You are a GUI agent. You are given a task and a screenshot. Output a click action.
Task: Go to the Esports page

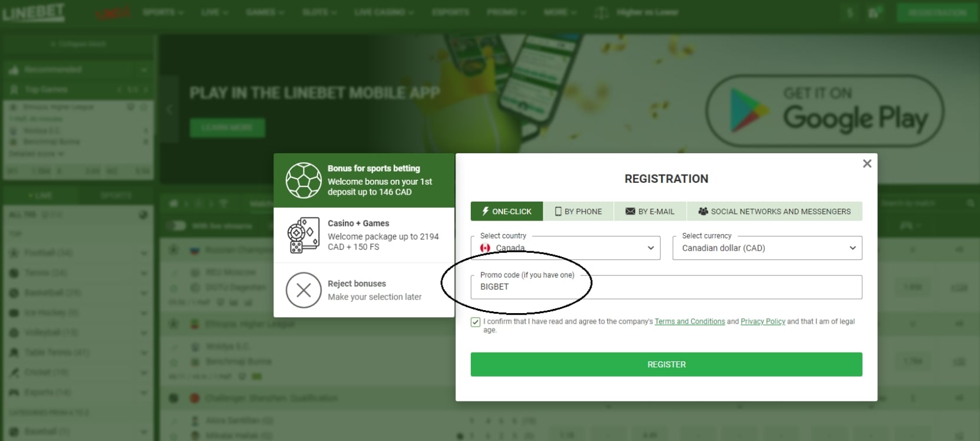tap(450, 12)
